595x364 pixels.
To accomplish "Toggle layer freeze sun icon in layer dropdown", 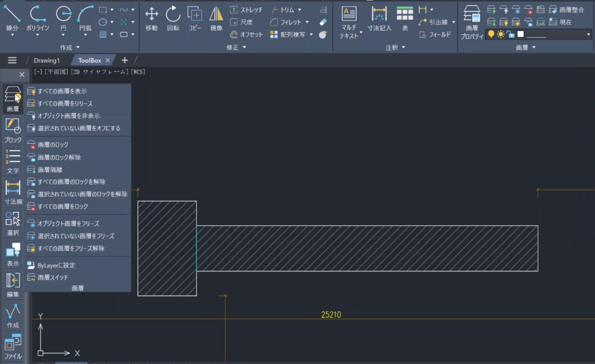I will tap(501, 34).
